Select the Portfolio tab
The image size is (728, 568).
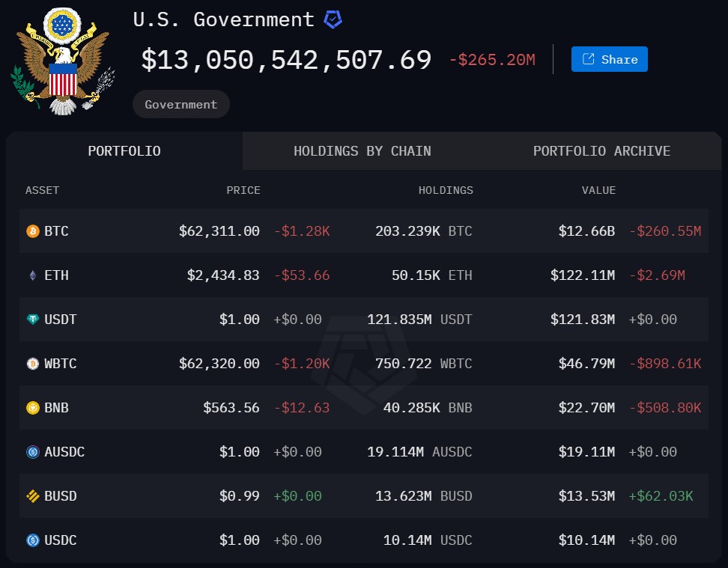click(x=124, y=151)
